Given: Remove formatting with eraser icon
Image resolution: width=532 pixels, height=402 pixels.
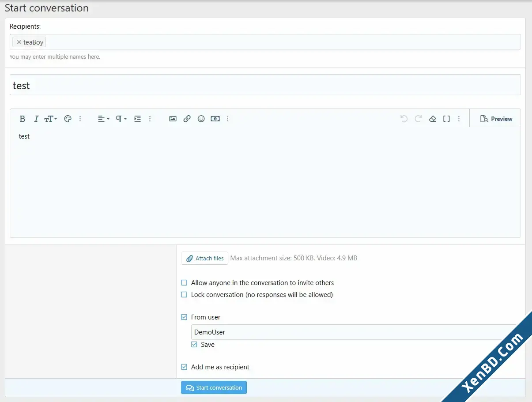Looking at the screenshot, I should (x=433, y=119).
